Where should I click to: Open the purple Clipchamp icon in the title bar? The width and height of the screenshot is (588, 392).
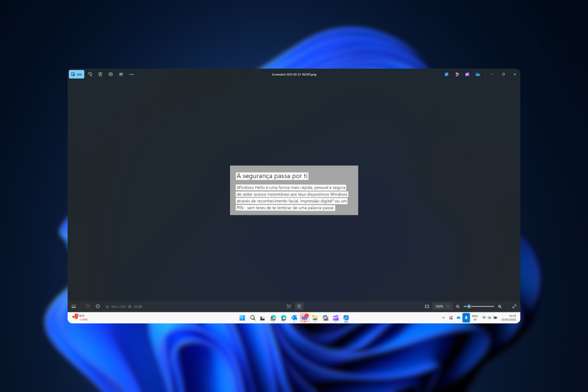click(x=467, y=74)
